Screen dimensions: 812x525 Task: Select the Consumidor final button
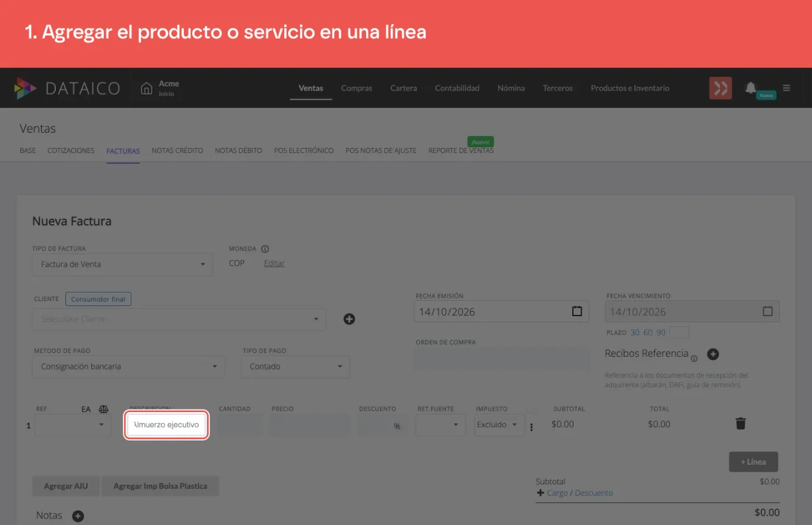[x=98, y=299]
